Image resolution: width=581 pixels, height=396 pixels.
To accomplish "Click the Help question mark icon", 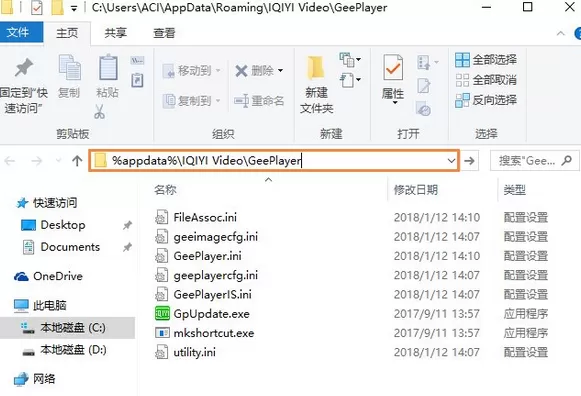I will (x=578, y=33).
